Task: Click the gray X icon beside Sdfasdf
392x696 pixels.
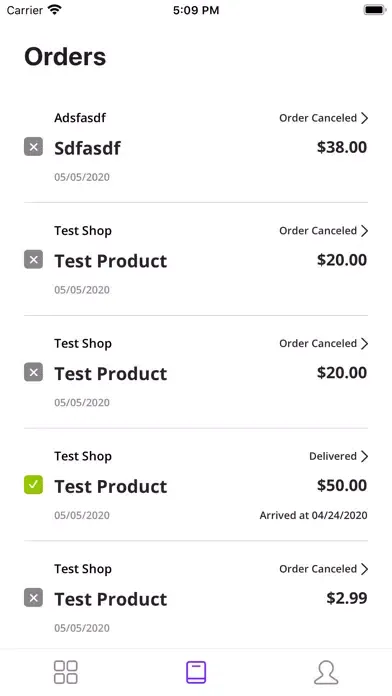Action: pyautogui.click(x=33, y=146)
